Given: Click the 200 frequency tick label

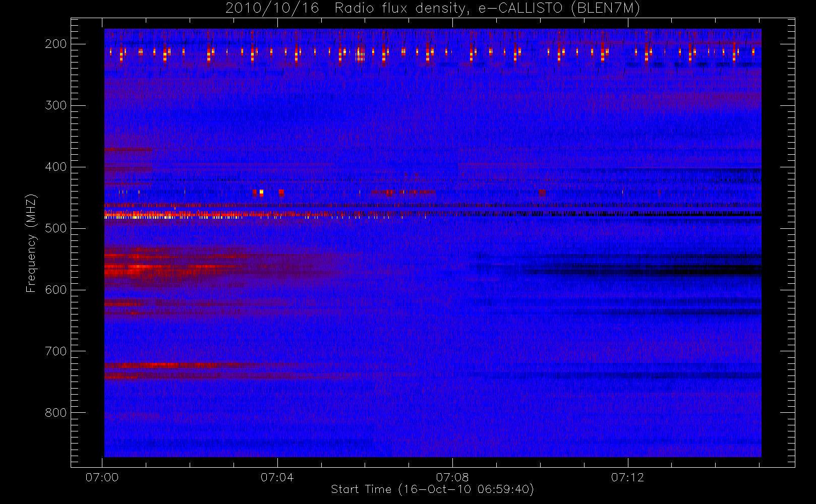Looking at the screenshot, I should click(x=55, y=44).
